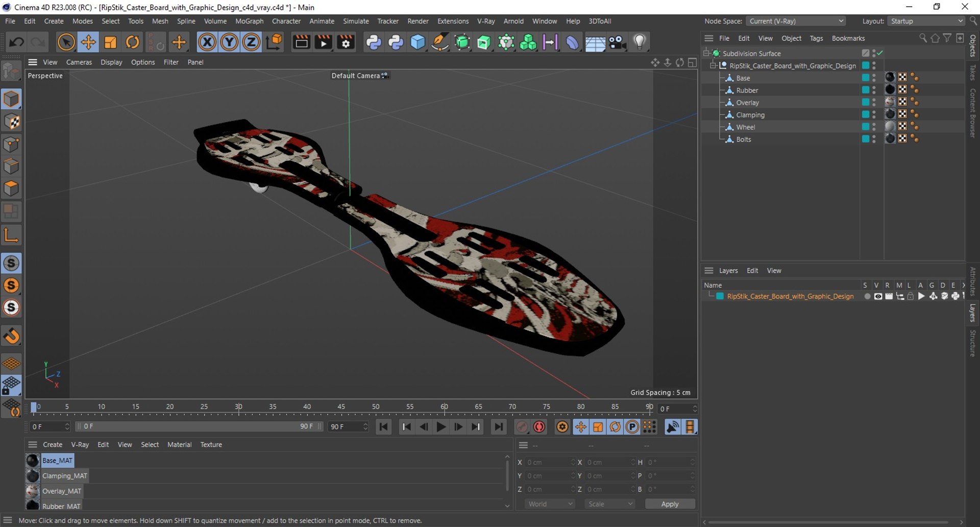Screen dimensions: 980x527
Task: Click the Undo arrow in the toolbar
Action: 16,42
